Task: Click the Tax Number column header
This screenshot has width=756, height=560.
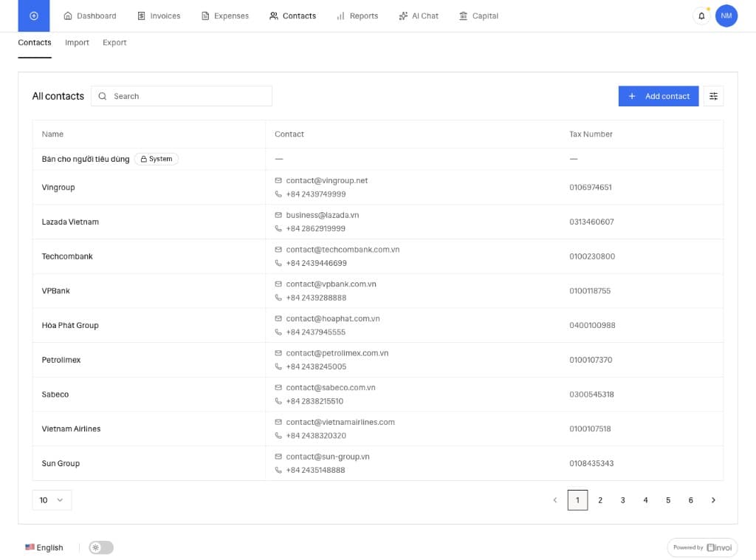Action: pos(591,134)
